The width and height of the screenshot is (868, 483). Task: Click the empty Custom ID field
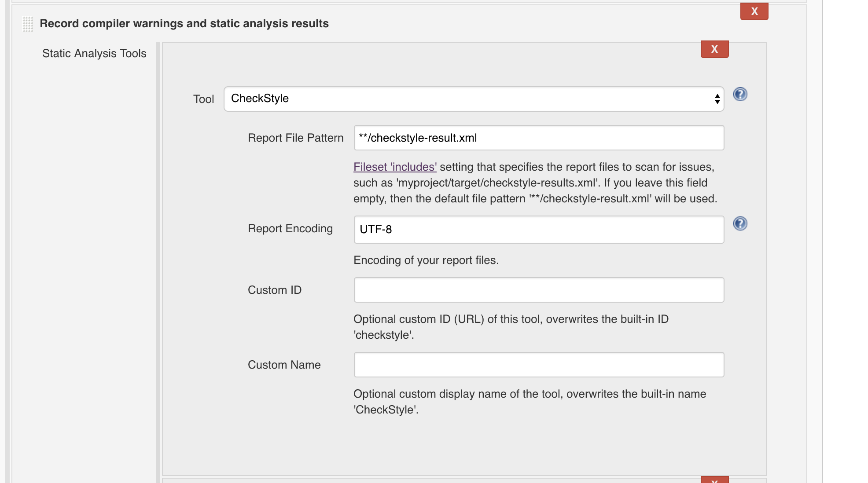pyautogui.click(x=538, y=290)
